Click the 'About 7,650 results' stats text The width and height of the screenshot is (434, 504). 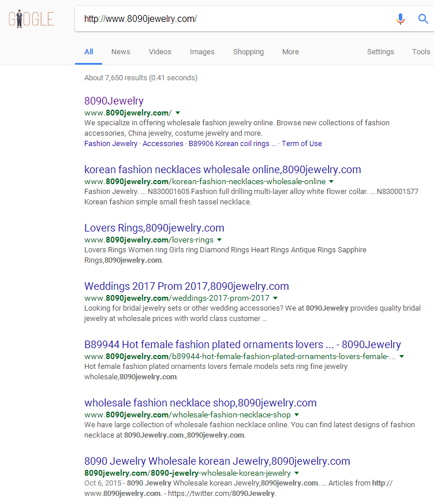point(141,78)
